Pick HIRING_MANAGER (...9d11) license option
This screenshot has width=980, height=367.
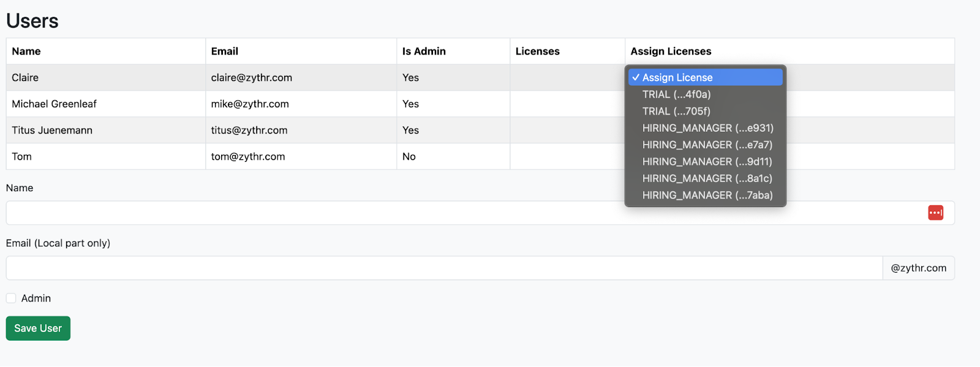(x=707, y=162)
